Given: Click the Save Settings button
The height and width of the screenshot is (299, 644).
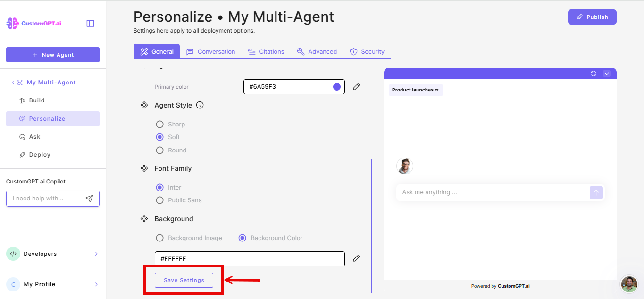Looking at the screenshot, I should tap(184, 280).
